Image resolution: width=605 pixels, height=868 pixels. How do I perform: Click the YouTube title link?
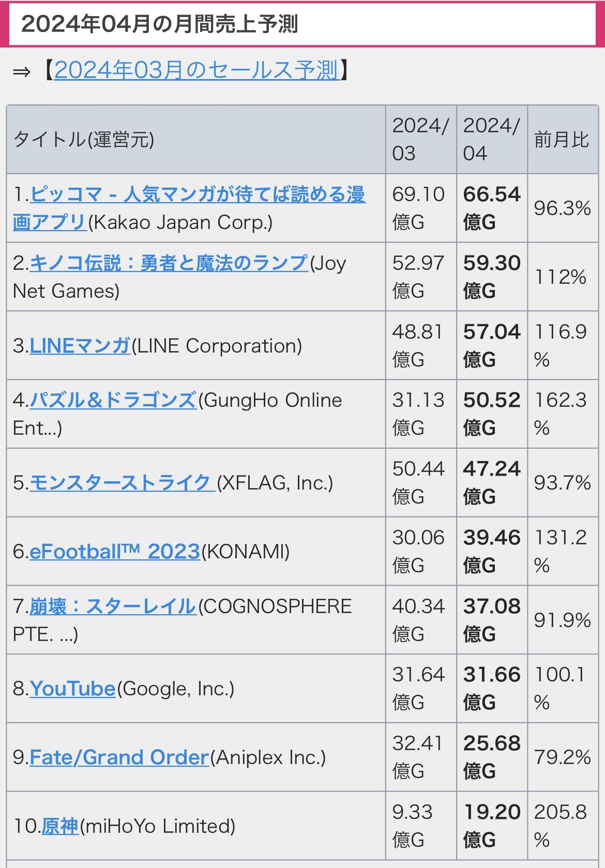point(72,689)
